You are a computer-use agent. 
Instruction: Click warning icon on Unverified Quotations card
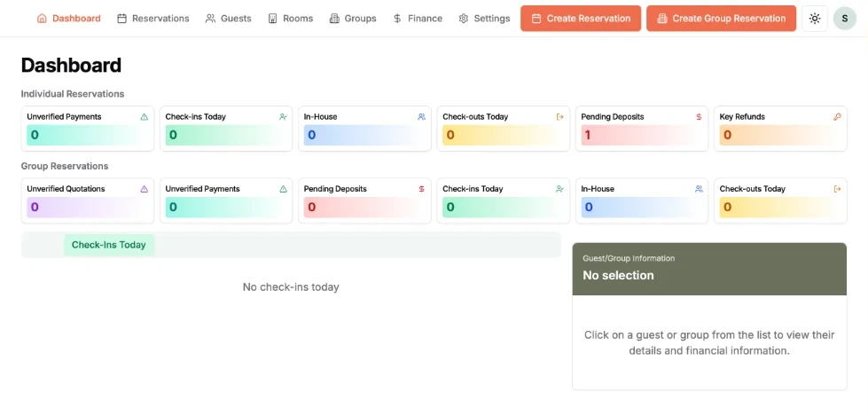click(145, 189)
